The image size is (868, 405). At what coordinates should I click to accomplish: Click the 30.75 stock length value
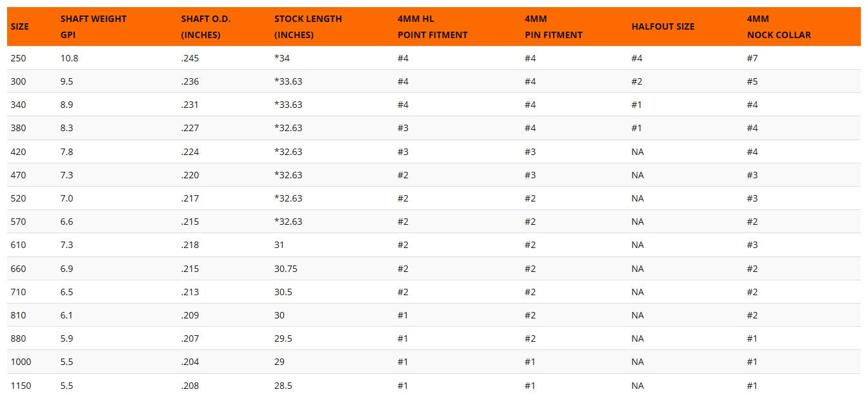(286, 269)
